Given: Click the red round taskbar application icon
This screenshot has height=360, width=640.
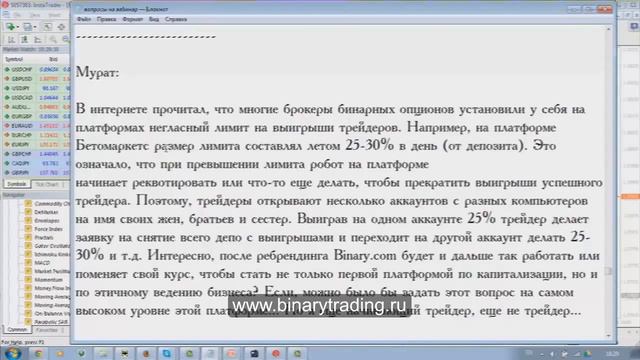Looking at the screenshot, I should pyautogui.click(x=276, y=353).
